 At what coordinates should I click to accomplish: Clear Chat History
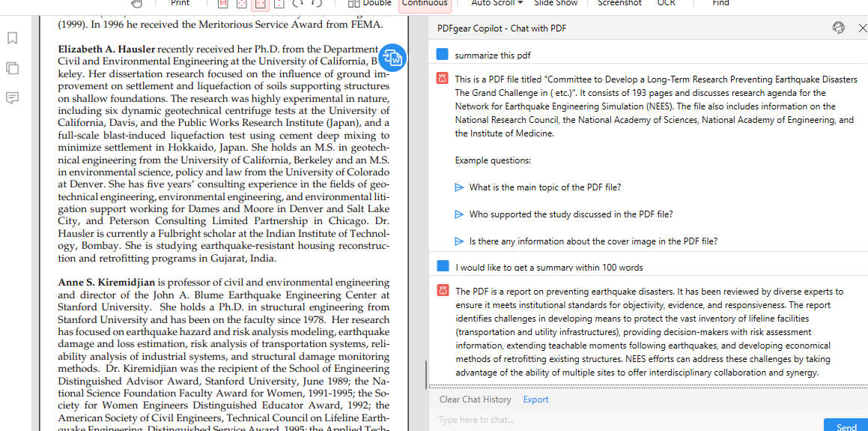[475, 400]
